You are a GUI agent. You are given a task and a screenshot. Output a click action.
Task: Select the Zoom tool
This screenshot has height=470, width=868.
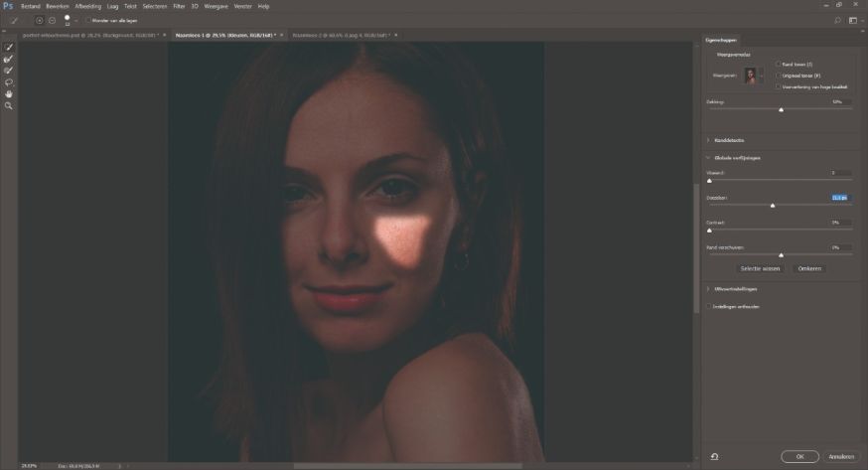tap(9, 105)
